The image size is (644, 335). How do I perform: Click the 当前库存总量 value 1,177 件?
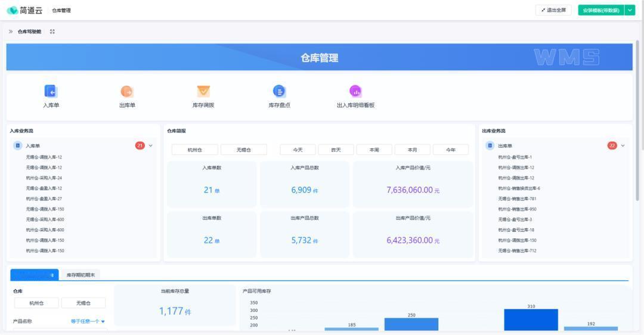click(175, 311)
